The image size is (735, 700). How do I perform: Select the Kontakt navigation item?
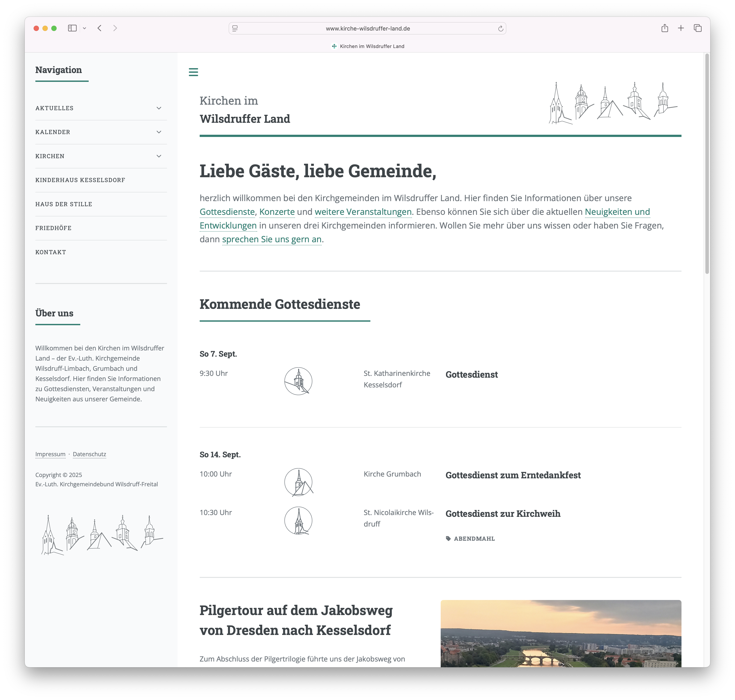click(51, 252)
